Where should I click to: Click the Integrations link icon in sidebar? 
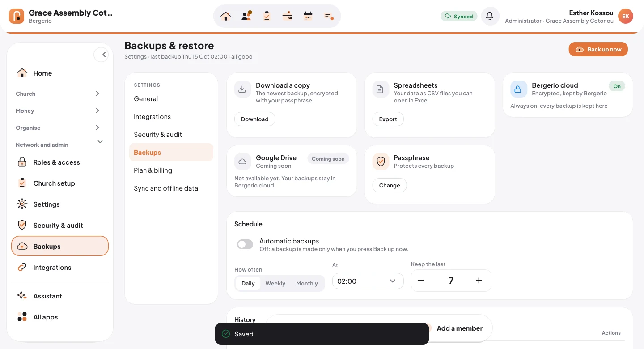pyautogui.click(x=22, y=268)
